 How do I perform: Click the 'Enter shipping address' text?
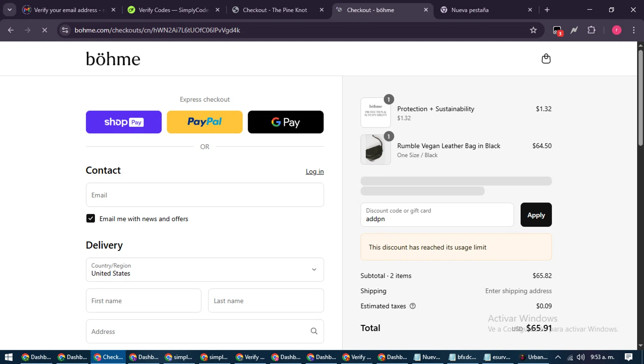518,291
